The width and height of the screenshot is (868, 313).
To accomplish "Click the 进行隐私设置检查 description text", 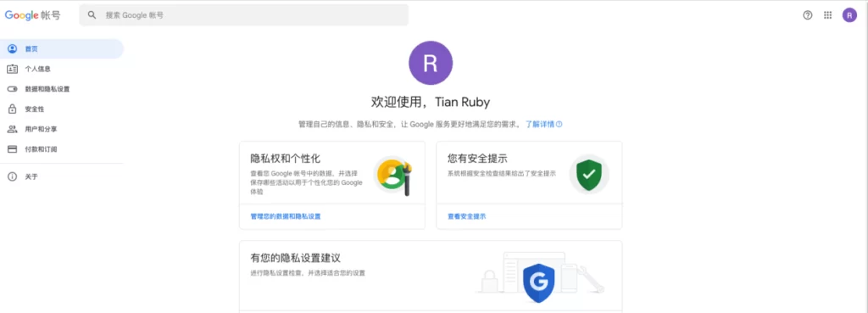I will [308, 273].
